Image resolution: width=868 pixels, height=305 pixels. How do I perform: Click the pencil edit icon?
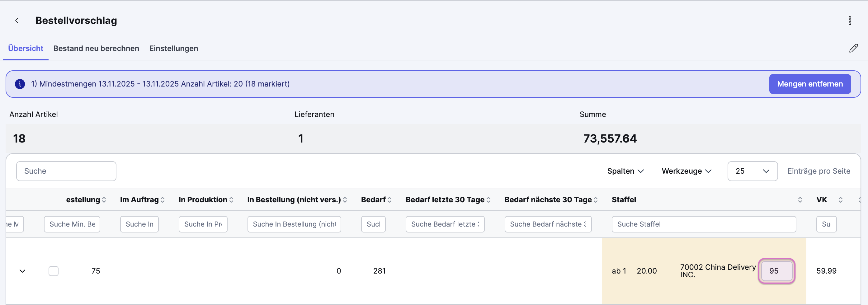point(853,49)
